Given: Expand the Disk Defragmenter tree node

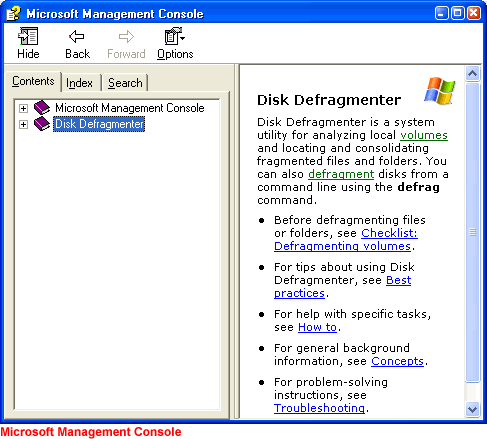Looking at the screenshot, I should 23,125.
